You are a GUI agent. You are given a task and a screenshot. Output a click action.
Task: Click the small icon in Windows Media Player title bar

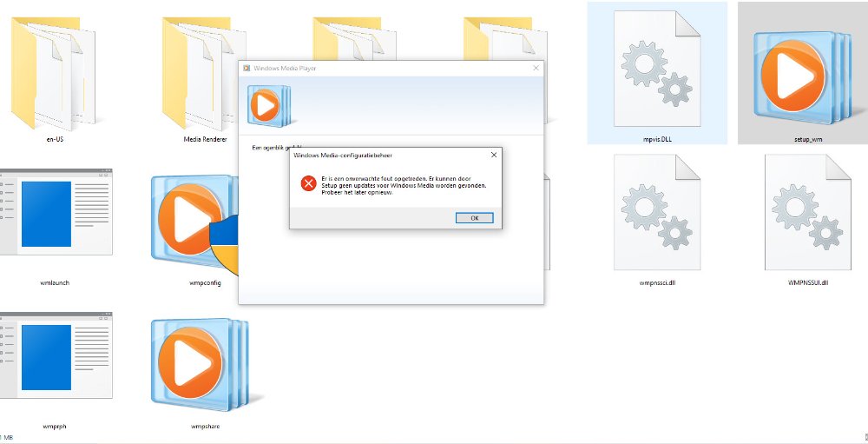tap(247, 68)
